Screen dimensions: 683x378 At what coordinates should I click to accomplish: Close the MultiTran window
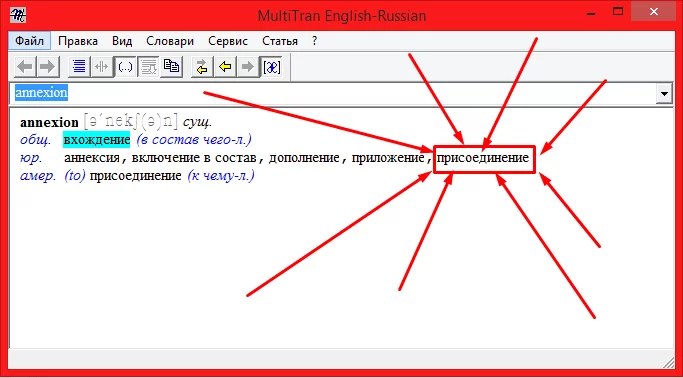click(x=653, y=12)
